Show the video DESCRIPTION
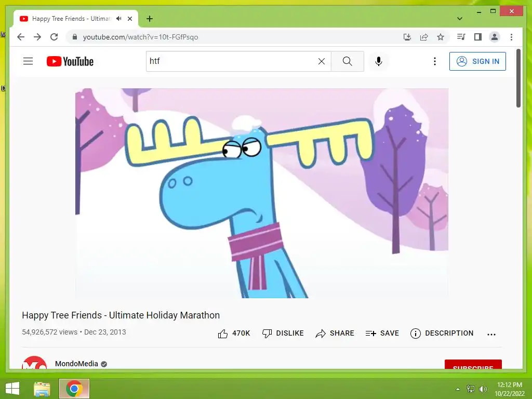This screenshot has height=399, width=532. [x=442, y=334]
